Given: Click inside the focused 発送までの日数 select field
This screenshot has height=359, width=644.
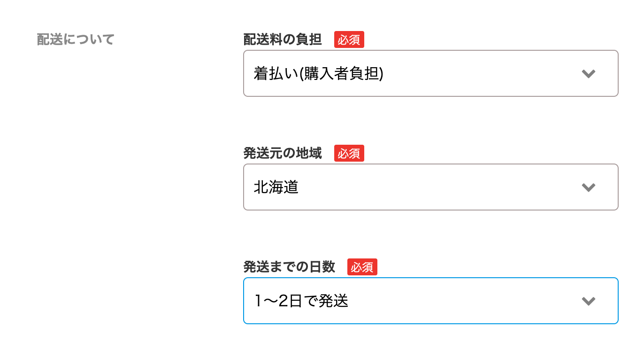Looking at the screenshot, I should point(430,301).
